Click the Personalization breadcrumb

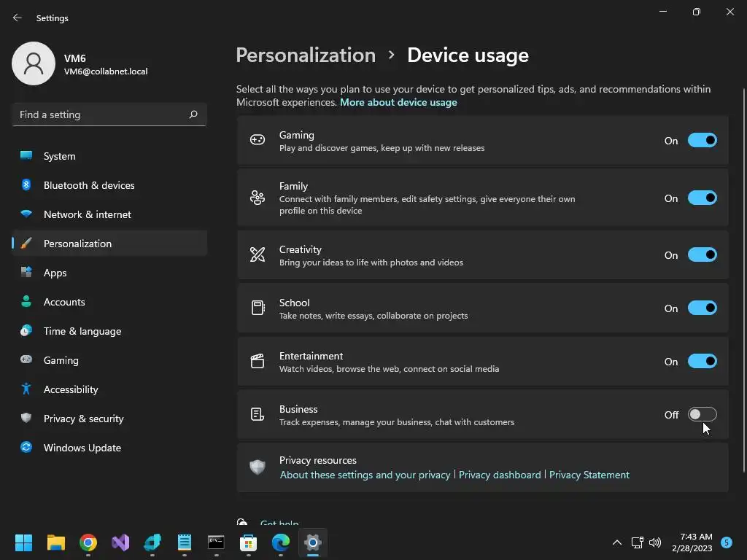[x=306, y=55]
